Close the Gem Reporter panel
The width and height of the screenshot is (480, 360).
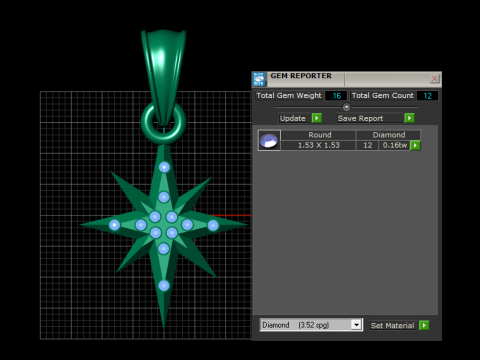click(435, 79)
